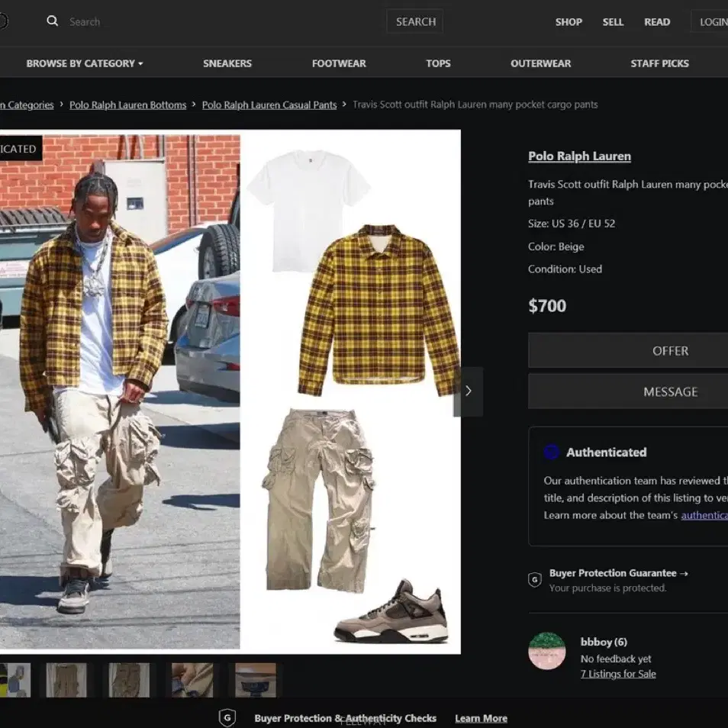728x728 pixels.
Task: Open the STAFF PICKS section
Action: (x=659, y=63)
